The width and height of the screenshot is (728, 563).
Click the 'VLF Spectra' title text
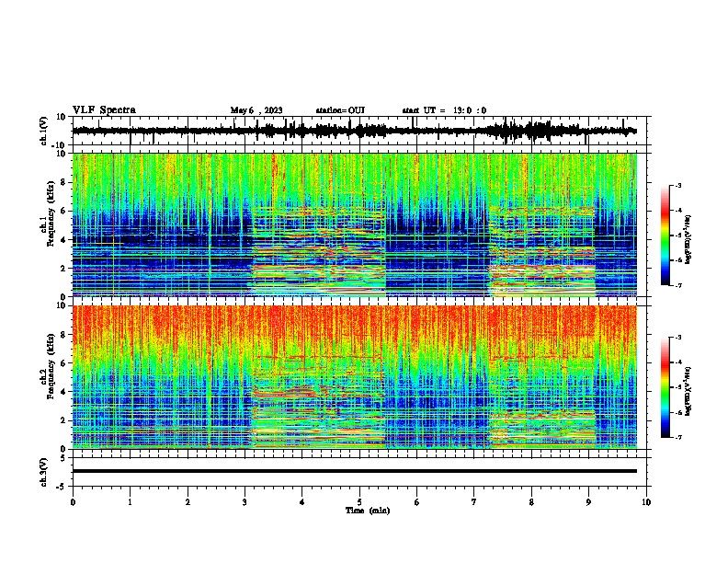point(104,110)
